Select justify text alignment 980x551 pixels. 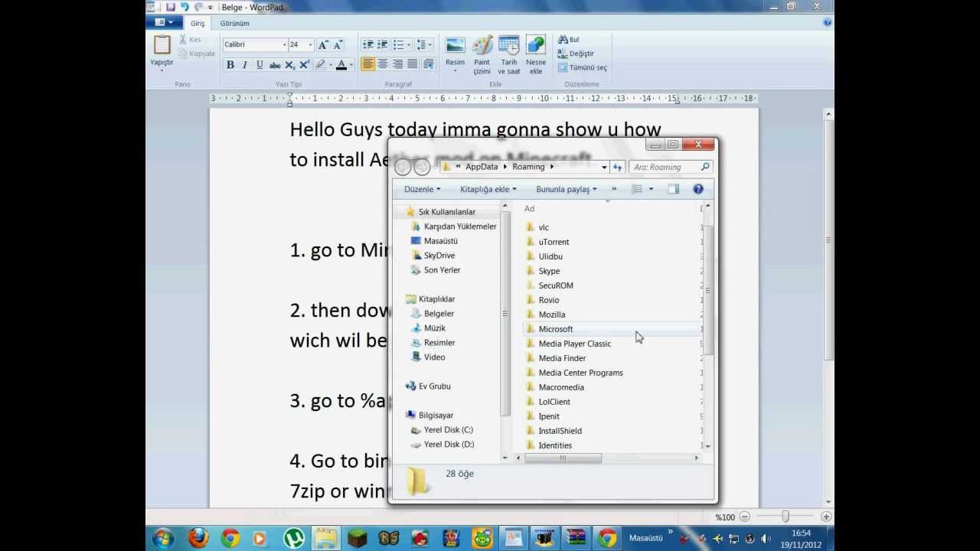[x=413, y=64]
